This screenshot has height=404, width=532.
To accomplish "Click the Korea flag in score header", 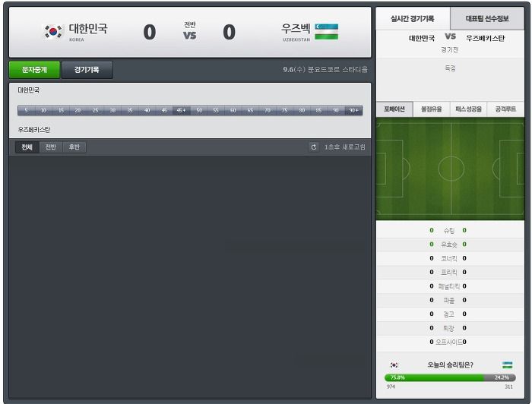I will click(x=54, y=32).
